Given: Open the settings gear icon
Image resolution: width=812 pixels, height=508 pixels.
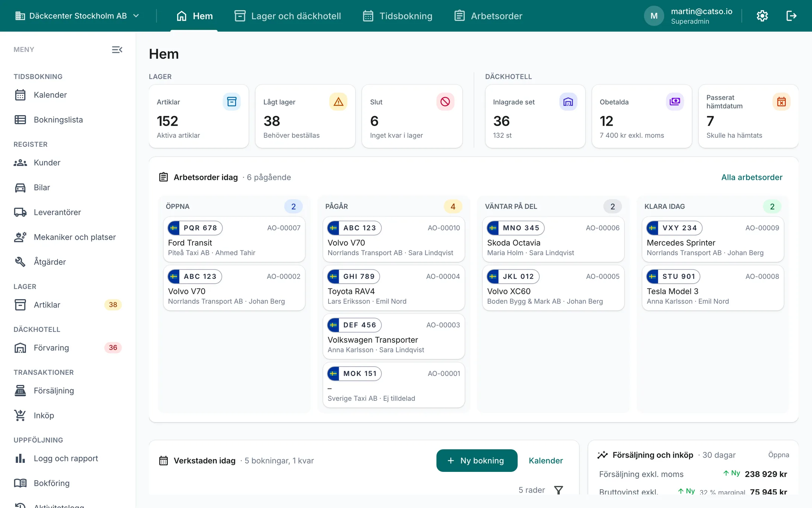Looking at the screenshot, I should pos(762,16).
